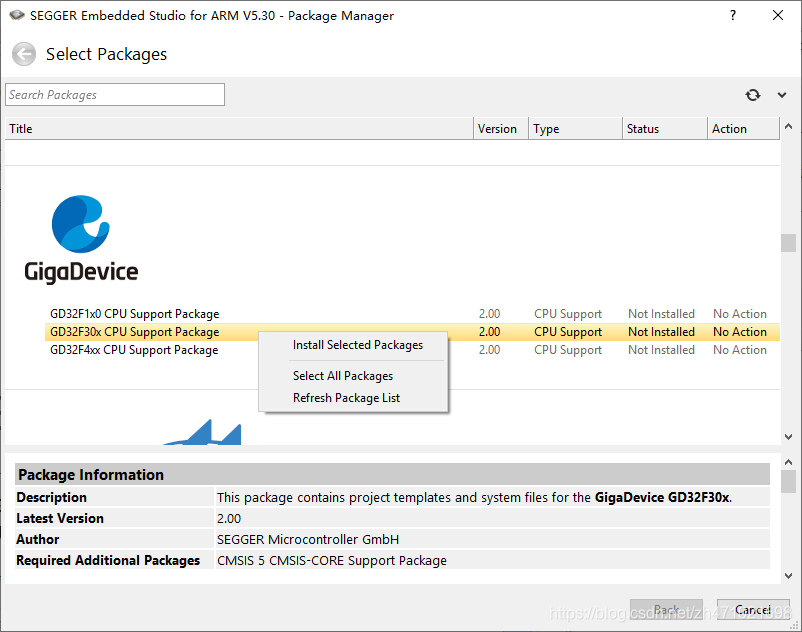Close the Package Manager window
The height and width of the screenshot is (632, 802).
point(777,15)
